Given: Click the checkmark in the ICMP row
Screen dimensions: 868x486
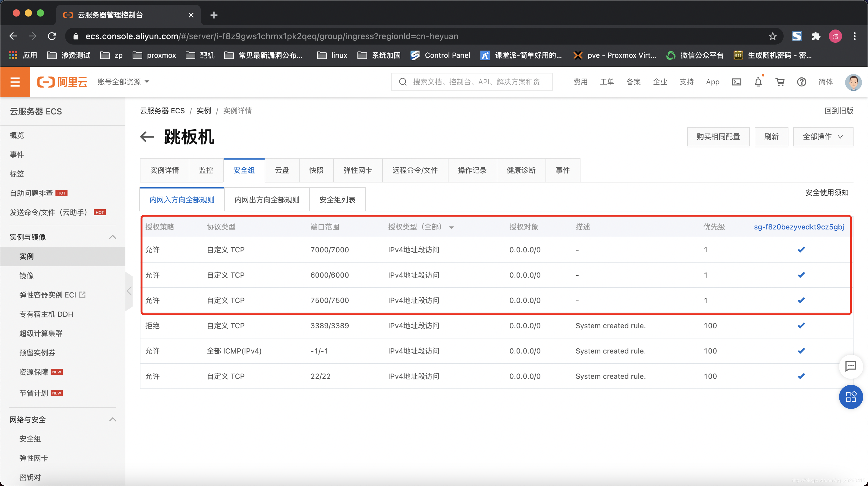Looking at the screenshot, I should coord(801,351).
